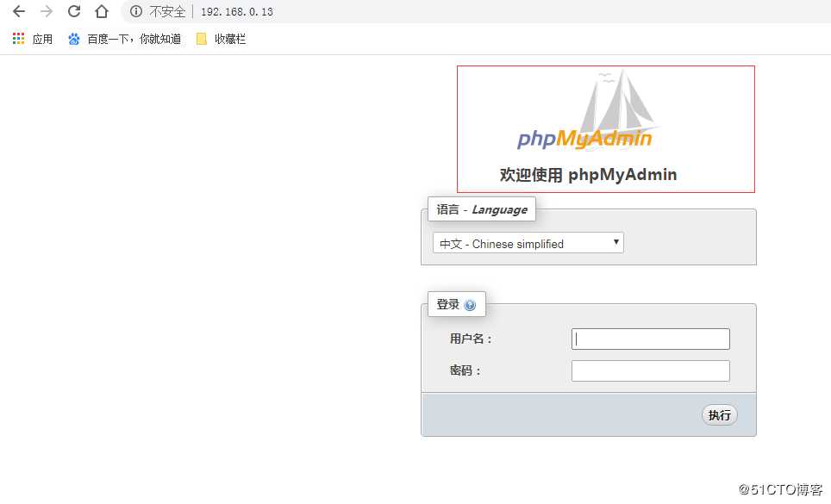Open the login help question-mark icon
Image resolution: width=831 pixels, height=504 pixels.
[470, 305]
